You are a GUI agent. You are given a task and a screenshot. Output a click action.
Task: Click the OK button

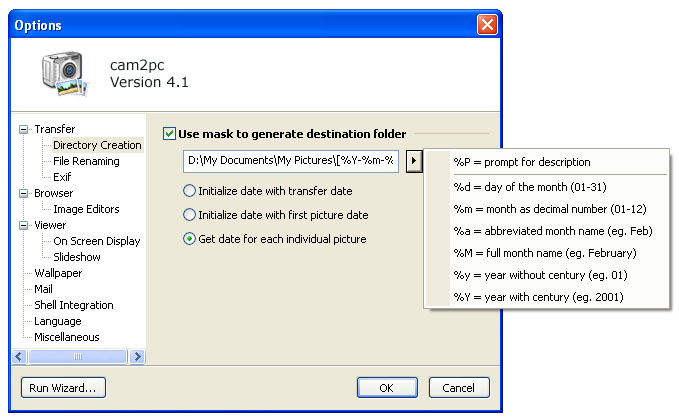(x=387, y=388)
